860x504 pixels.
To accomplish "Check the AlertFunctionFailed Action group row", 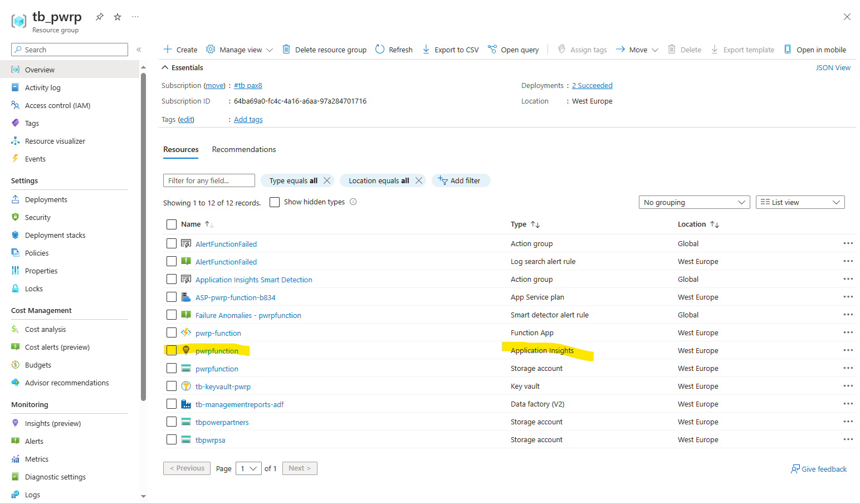I will coord(172,243).
